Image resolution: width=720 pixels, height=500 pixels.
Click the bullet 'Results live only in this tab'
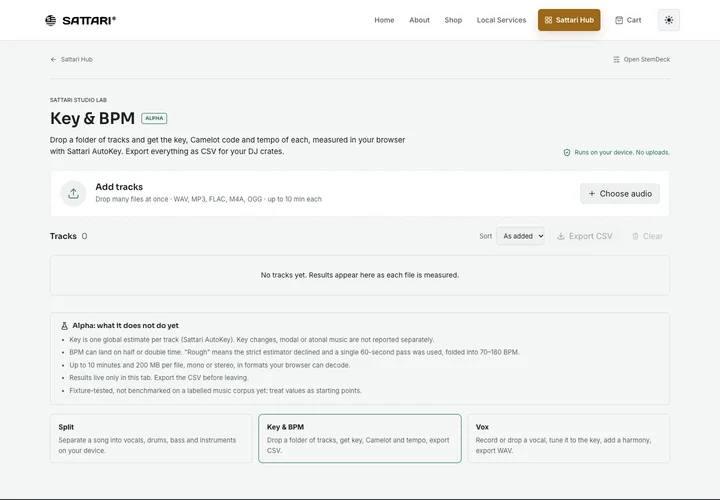tap(159, 377)
